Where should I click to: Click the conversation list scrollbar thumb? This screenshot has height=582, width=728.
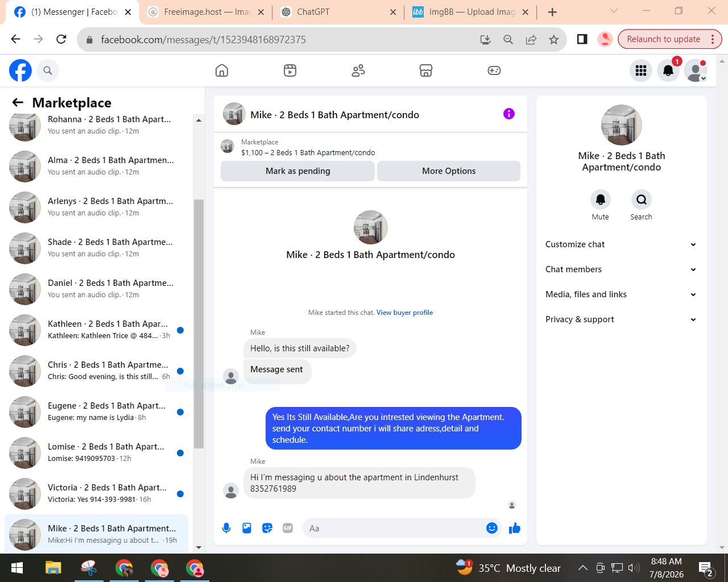coord(198,324)
